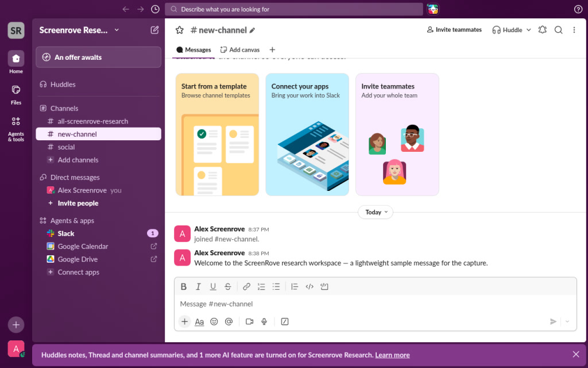Open the Add canvas tab
Image resolution: width=588 pixels, height=368 pixels.
240,49
